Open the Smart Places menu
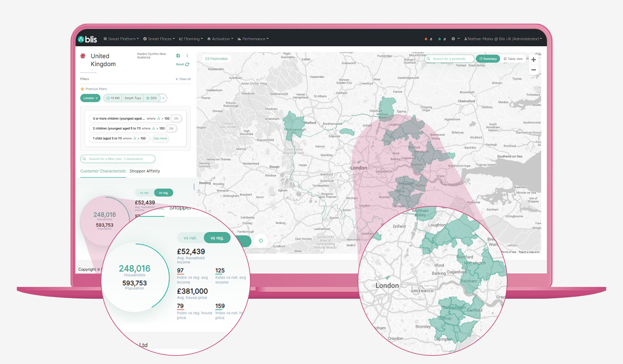The height and width of the screenshot is (364, 623). pyautogui.click(x=159, y=39)
